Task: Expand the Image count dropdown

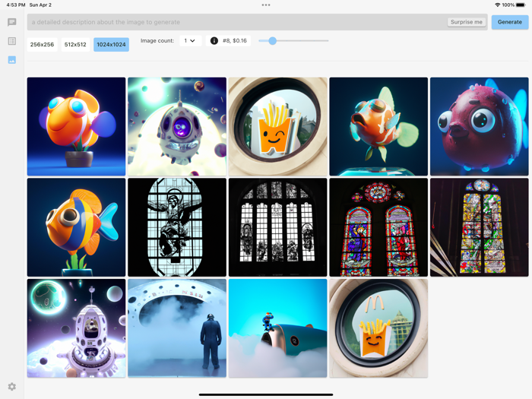Action: click(x=190, y=41)
